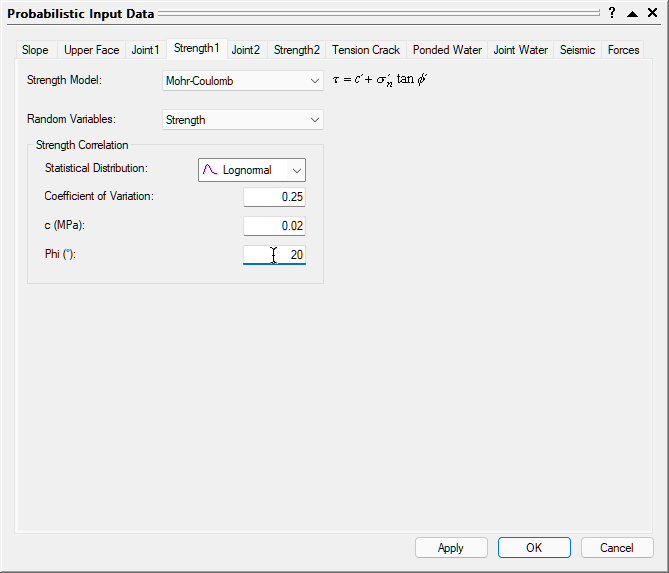Switch to the Forces tab
Viewport: 669px width, 573px height.
(623, 50)
